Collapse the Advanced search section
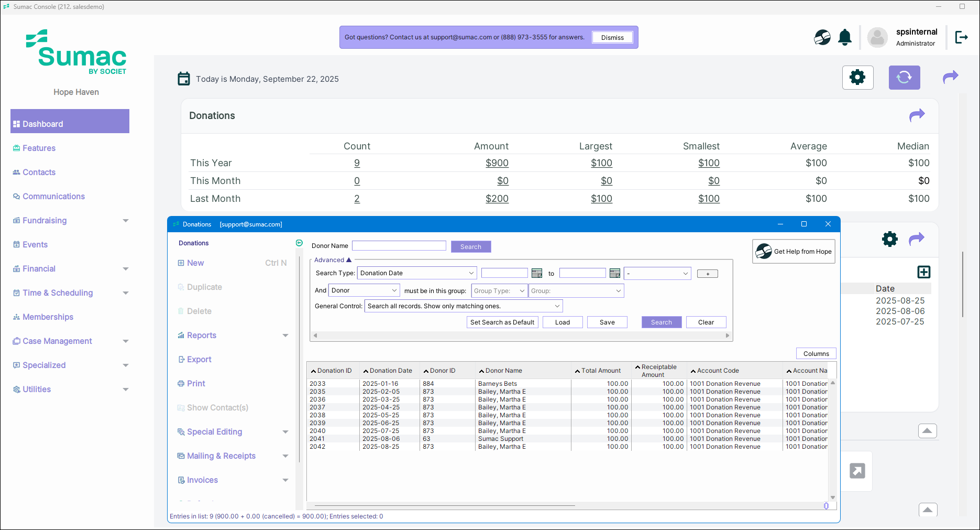Image resolution: width=980 pixels, height=530 pixels. tap(349, 260)
